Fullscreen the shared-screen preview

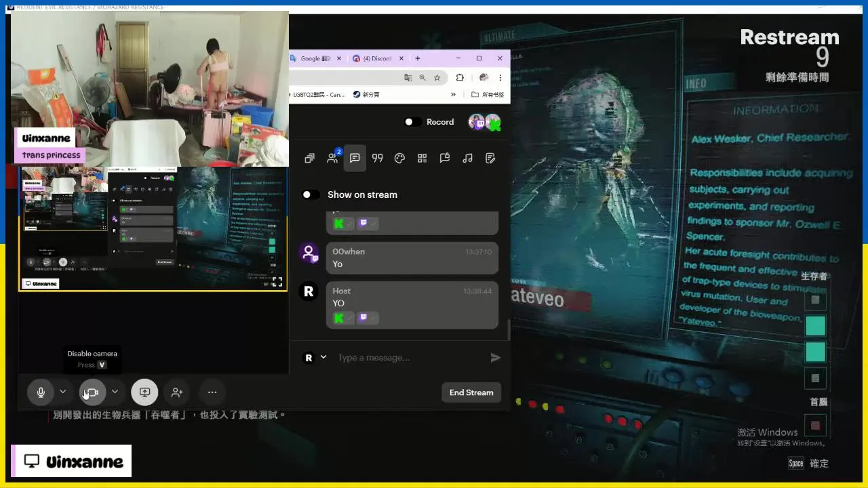[x=277, y=282]
